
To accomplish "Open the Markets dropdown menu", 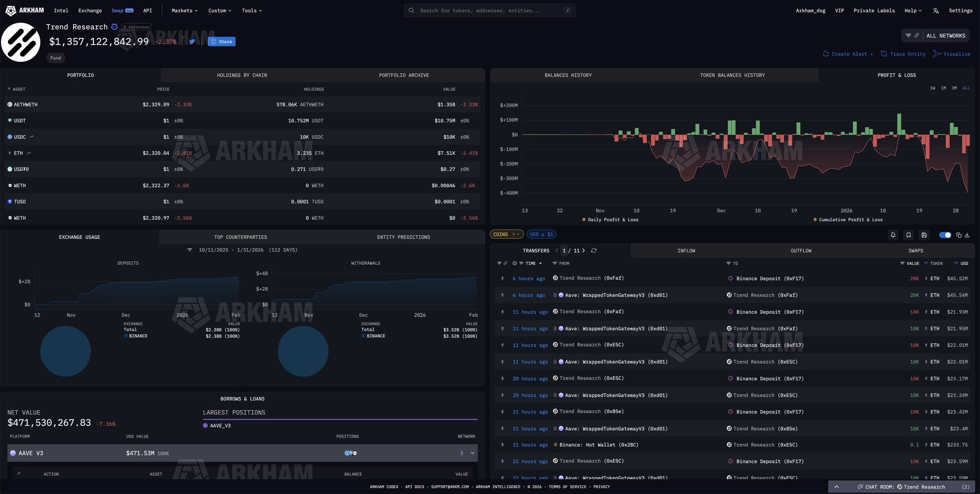I will tap(184, 11).
